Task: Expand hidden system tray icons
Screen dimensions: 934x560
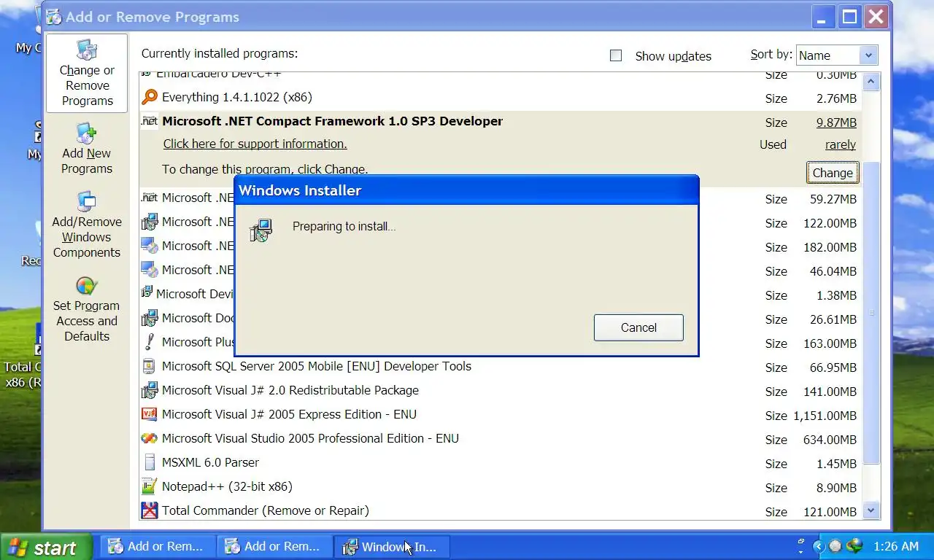Action: click(818, 546)
